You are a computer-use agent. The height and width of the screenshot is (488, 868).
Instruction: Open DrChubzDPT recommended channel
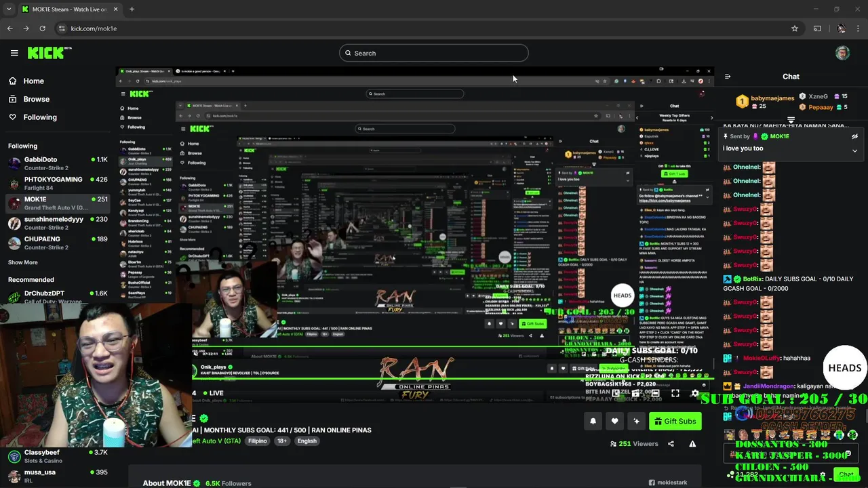click(58, 297)
